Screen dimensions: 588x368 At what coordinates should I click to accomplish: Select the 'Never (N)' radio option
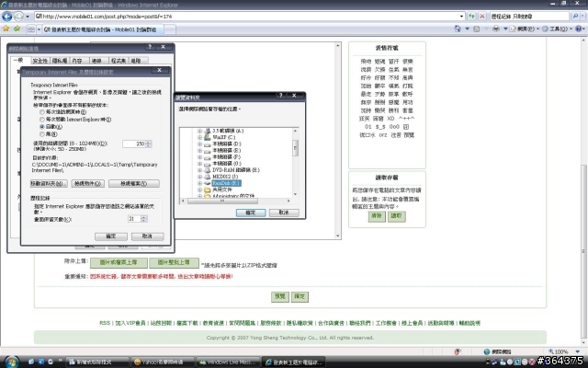(42, 134)
